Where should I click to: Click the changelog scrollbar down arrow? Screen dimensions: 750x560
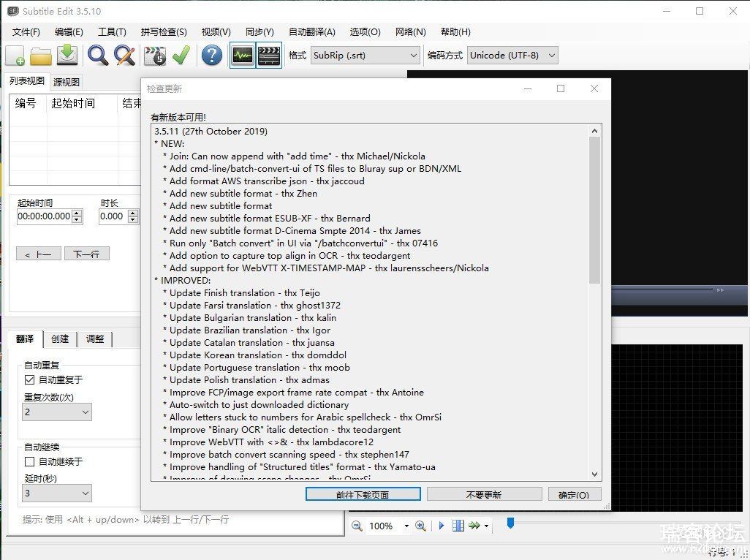(x=594, y=474)
